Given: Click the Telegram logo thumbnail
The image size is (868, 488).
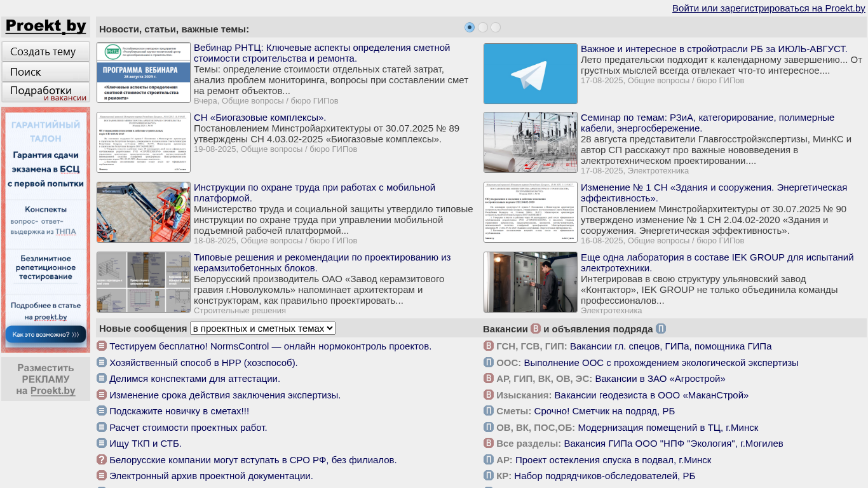Looking at the screenshot, I should point(531,74).
